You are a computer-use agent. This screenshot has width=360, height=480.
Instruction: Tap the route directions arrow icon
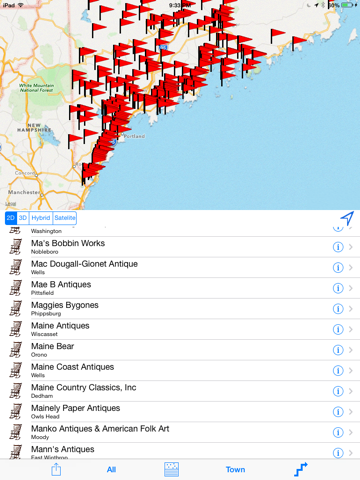(x=301, y=469)
